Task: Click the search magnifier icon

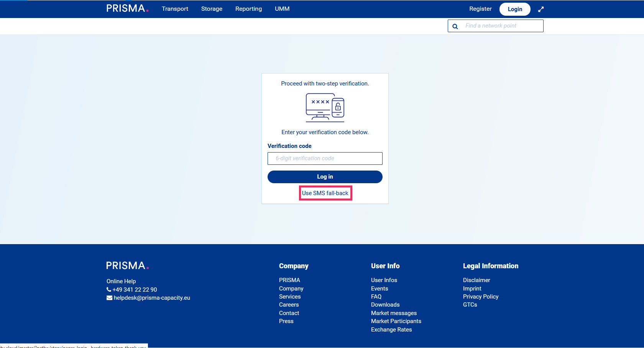Action: coord(455,26)
